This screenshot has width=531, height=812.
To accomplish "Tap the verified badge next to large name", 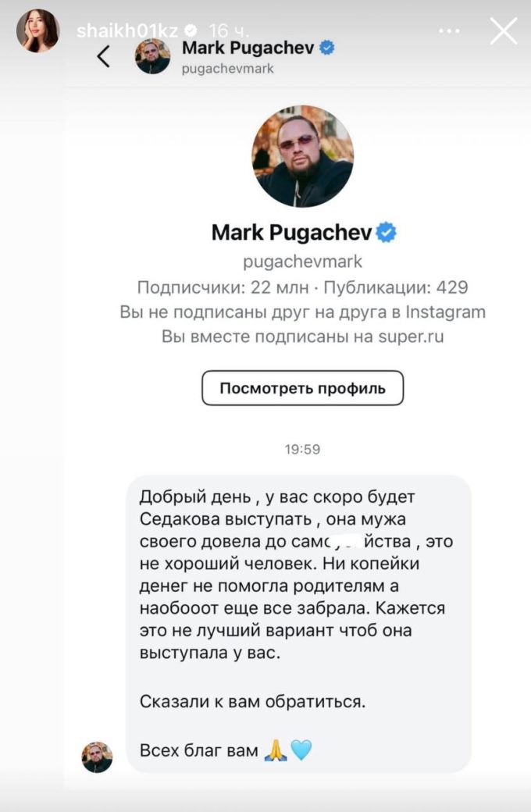I will pyautogui.click(x=386, y=233).
